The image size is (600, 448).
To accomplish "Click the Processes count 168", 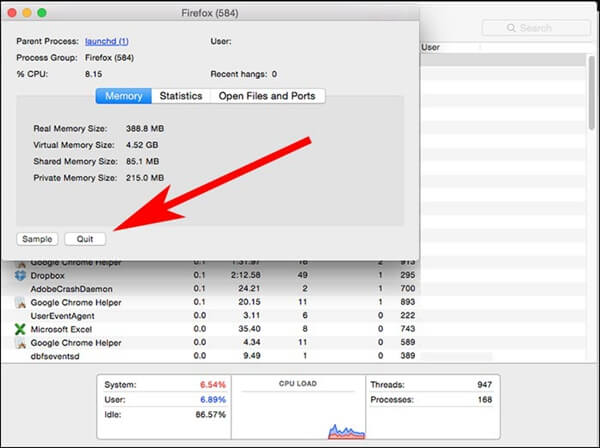I will [x=485, y=400].
